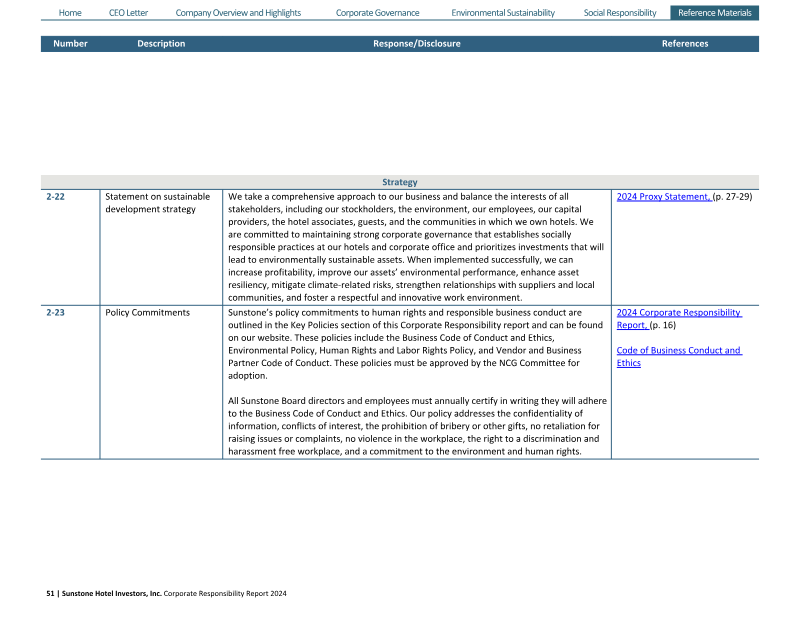Click the References column header
This screenshot has width=800, height=618.
pos(684,44)
